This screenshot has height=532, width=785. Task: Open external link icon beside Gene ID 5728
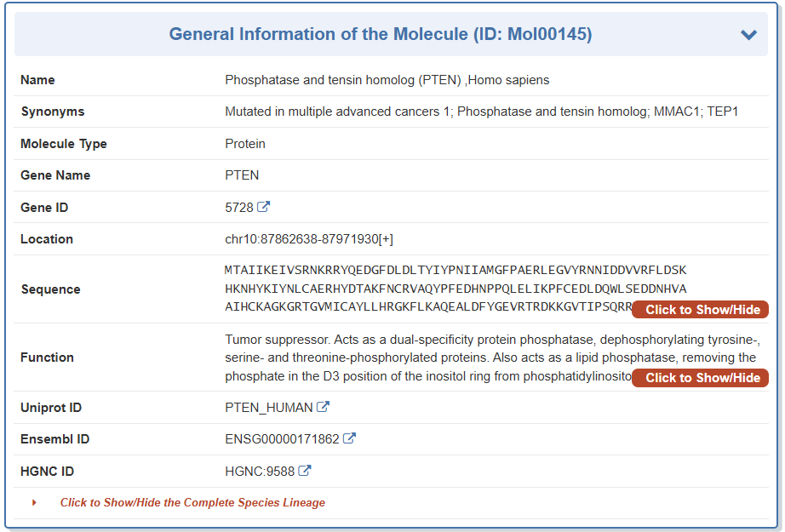tap(264, 207)
